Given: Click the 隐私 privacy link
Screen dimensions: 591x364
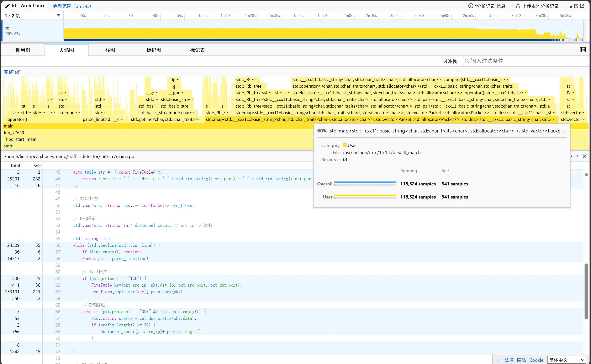Looking at the screenshot, I should [x=521, y=360].
